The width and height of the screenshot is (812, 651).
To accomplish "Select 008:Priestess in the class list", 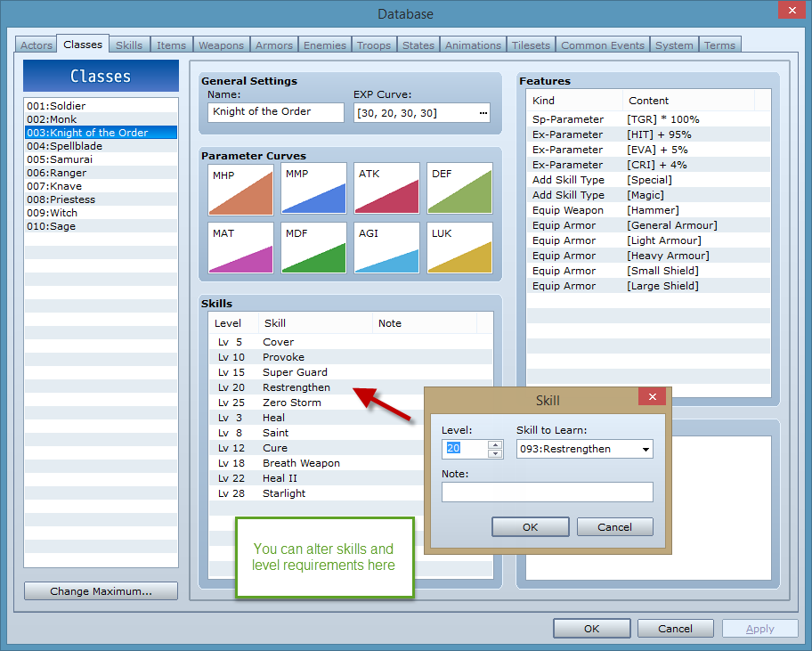I will [x=101, y=199].
